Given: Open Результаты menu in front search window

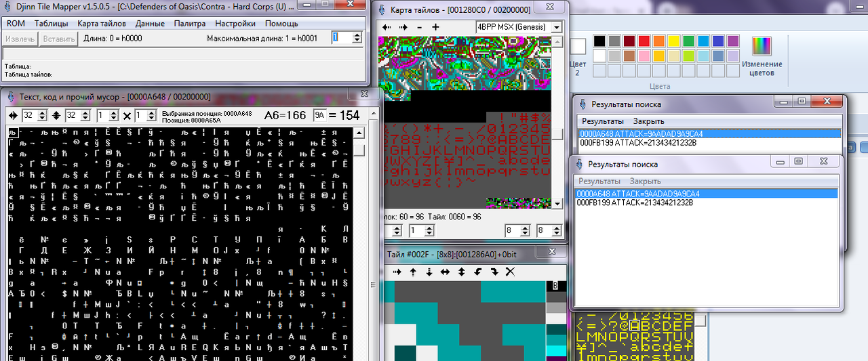Looking at the screenshot, I should pyautogui.click(x=599, y=181).
